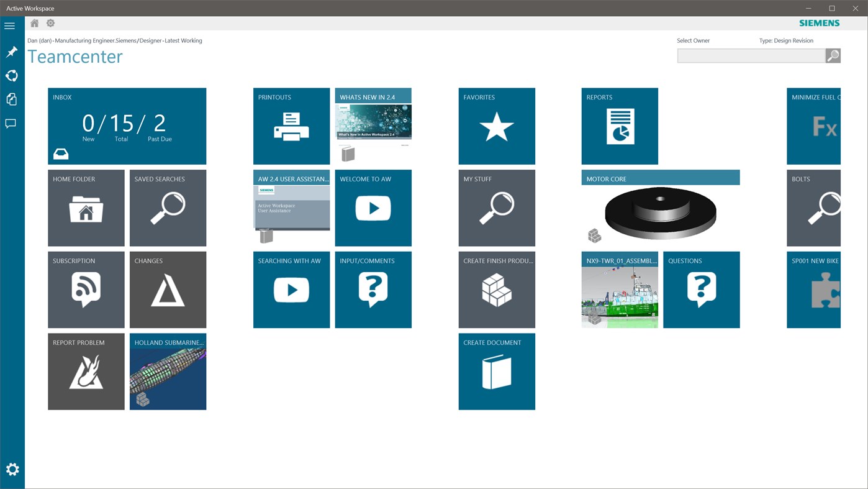Open the gear icon next to Home
The image size is (868, 489).
pyautogui.click(x=50, y=22)
